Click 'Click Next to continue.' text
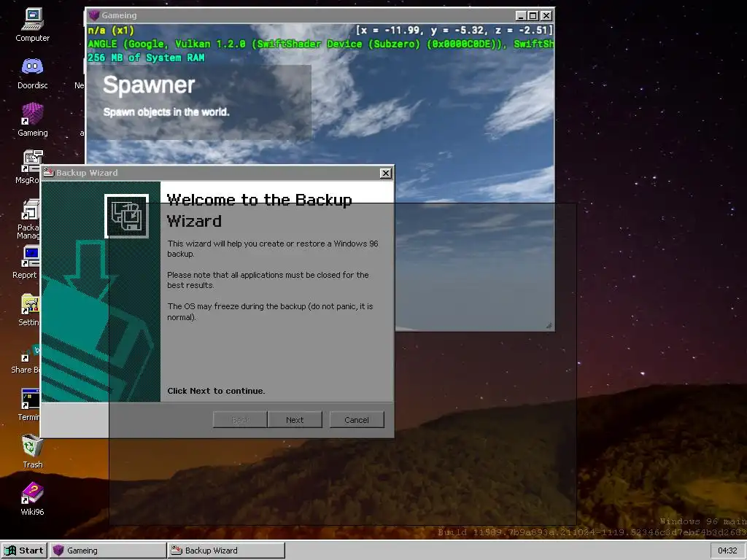 click(216, 391)
